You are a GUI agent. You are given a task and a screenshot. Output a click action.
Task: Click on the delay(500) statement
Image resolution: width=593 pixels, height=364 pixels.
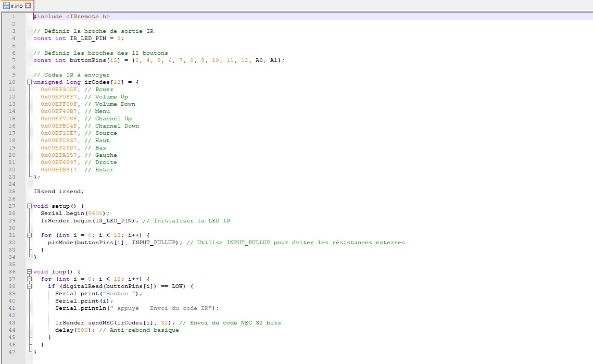tap(71, 330)
